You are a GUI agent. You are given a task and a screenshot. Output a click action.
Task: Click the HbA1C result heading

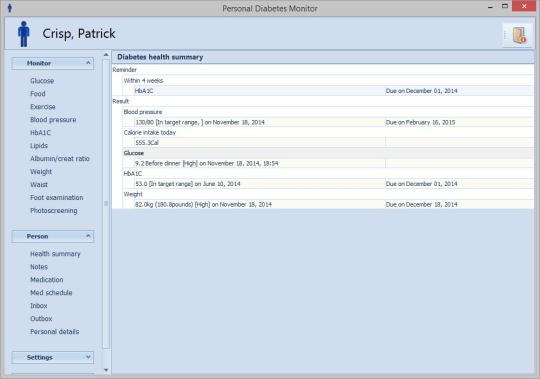329,173
